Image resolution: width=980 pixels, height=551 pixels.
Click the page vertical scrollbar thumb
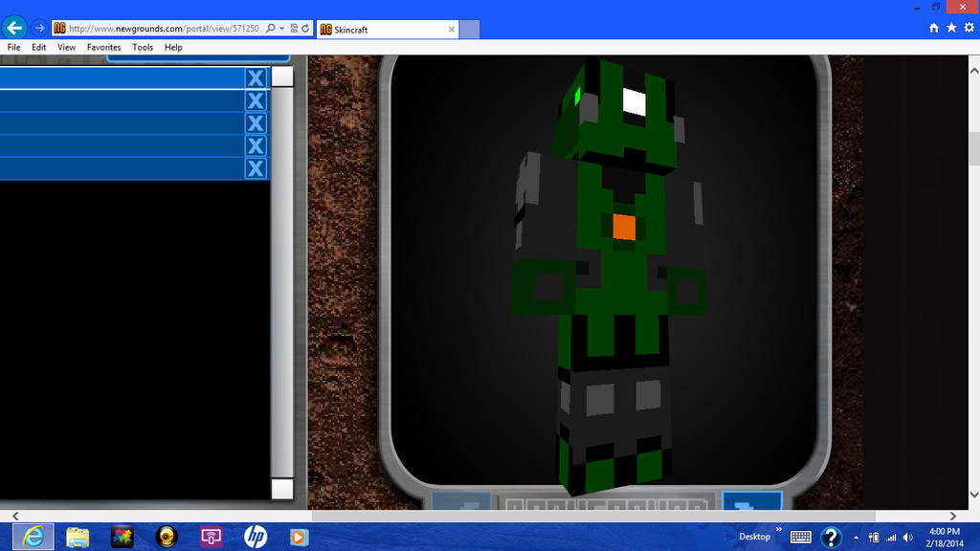[x=973, y=148]
